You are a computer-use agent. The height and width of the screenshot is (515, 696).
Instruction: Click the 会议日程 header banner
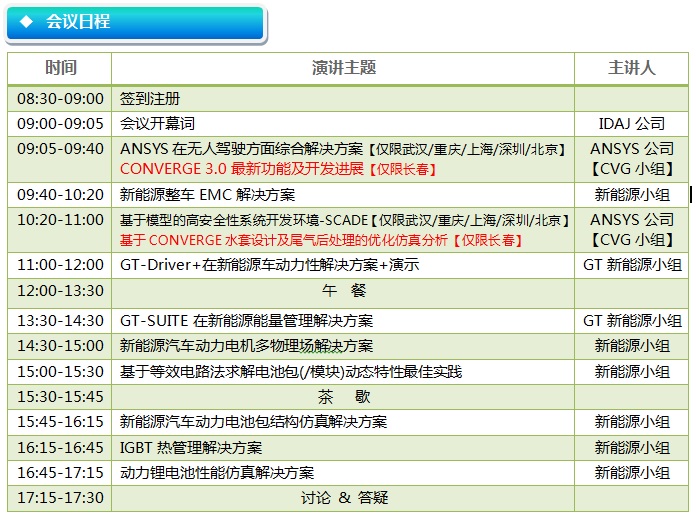136,24
